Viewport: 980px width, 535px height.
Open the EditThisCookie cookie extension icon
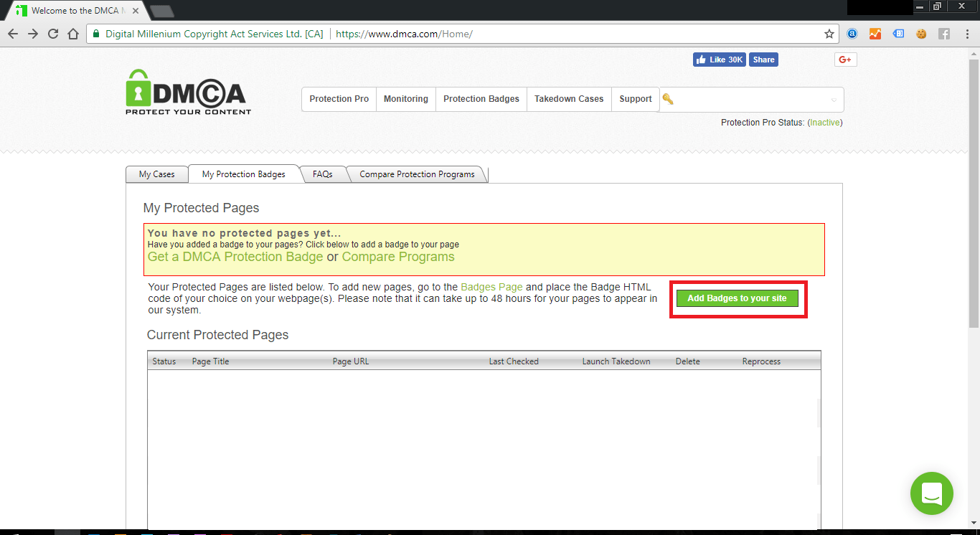(x=922, y=33)
